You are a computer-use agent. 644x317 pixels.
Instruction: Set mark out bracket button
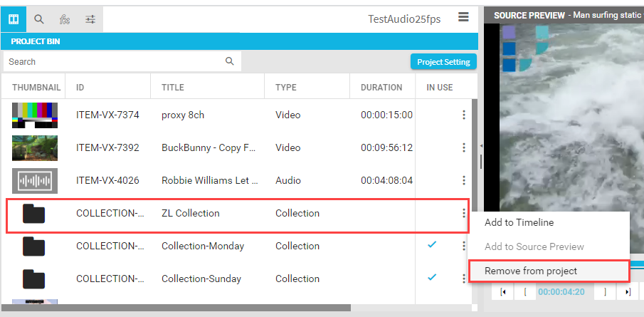coord(606,291)
